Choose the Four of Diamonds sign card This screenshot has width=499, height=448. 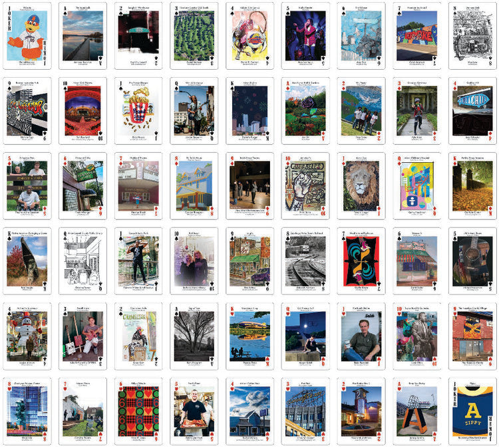(472, 111)
